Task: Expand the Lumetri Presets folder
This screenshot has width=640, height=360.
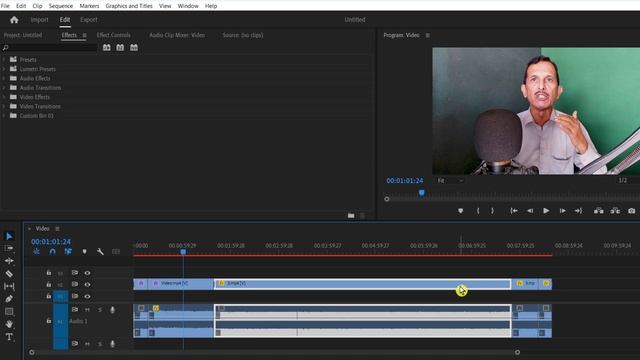Action: tap(4, 69)
